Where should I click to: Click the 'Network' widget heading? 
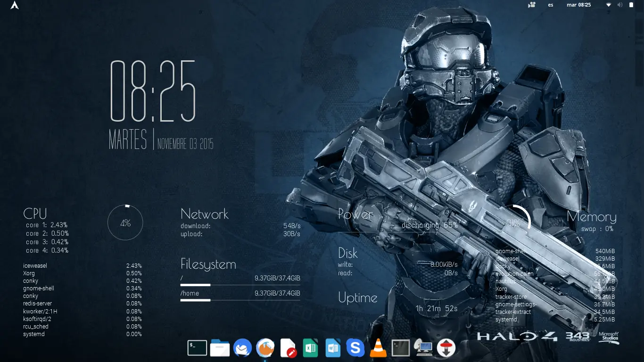pyautogui.click(x=205, y=214)
